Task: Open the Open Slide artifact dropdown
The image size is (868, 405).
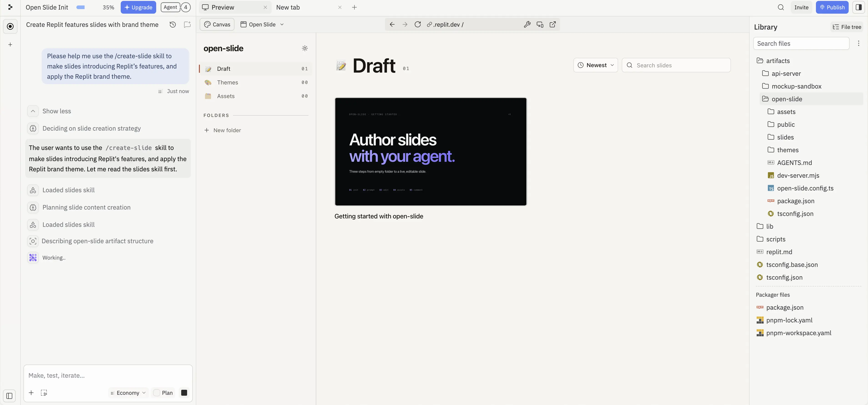Action: (262, 24)
